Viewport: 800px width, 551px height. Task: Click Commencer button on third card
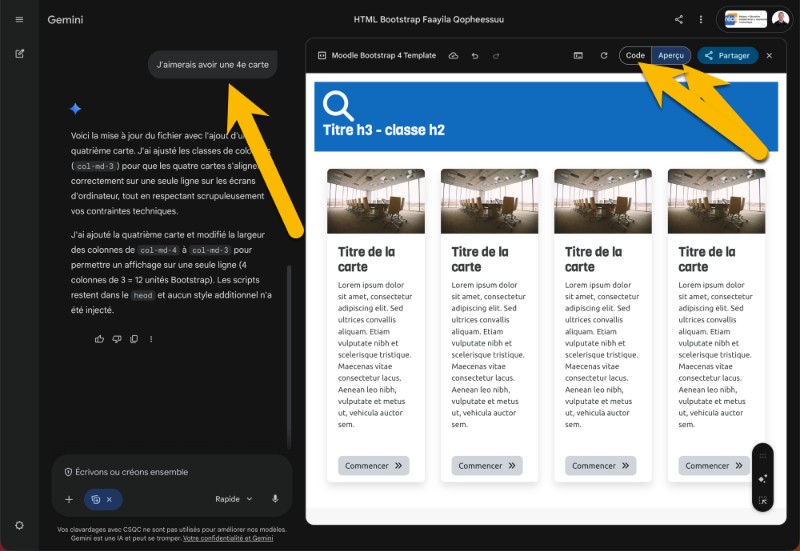pos(601,466)
